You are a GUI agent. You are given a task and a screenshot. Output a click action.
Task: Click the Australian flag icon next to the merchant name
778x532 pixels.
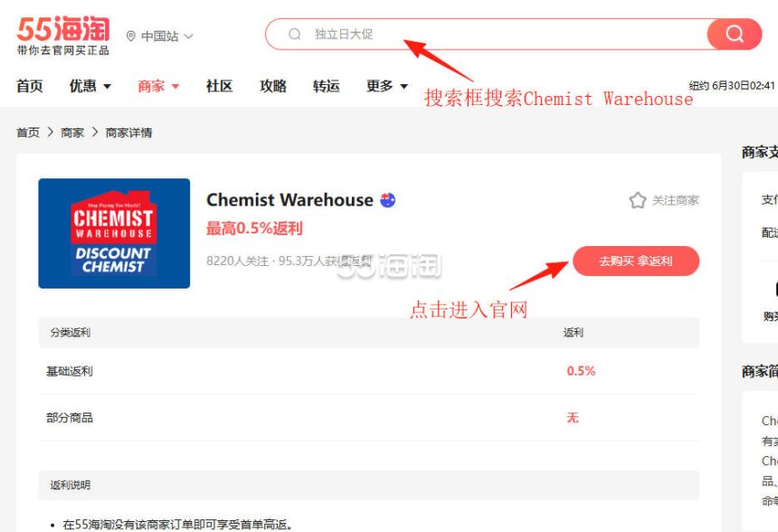(x=387, y=200)
